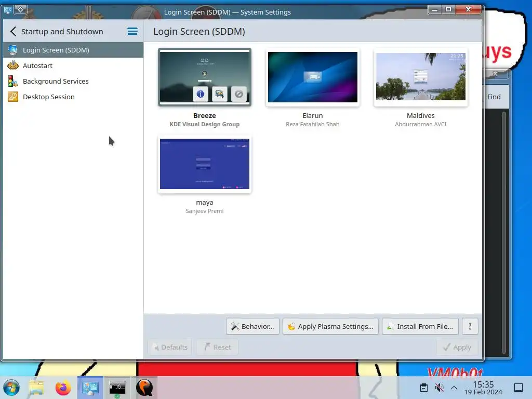Click Find in the background window
532x399 pixels.
click(x=494, y=97)
